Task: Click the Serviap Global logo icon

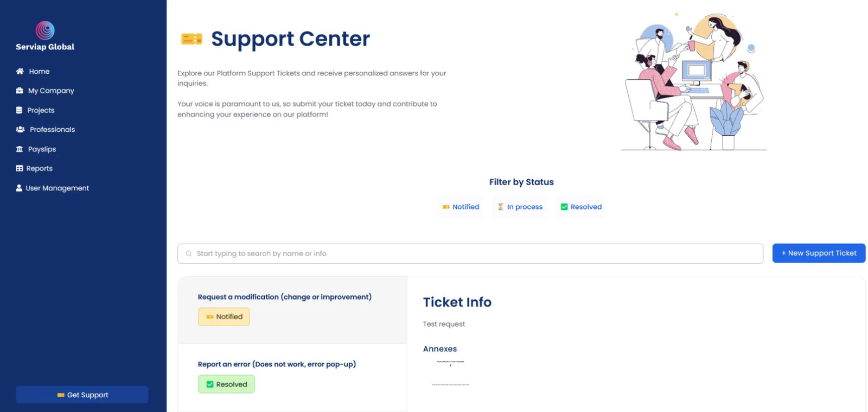Action: coord(45,30)
